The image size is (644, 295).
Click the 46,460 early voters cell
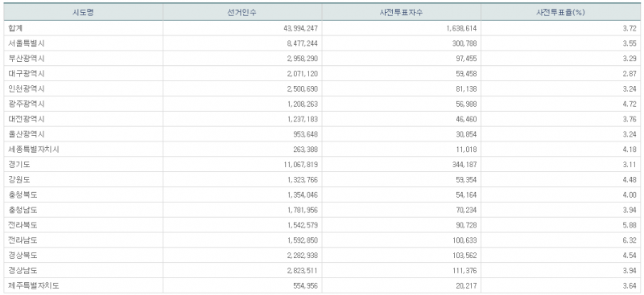(467, 120)
